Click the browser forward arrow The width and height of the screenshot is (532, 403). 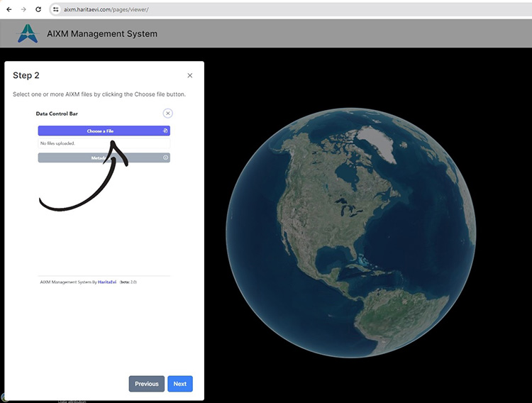[23, 9]
